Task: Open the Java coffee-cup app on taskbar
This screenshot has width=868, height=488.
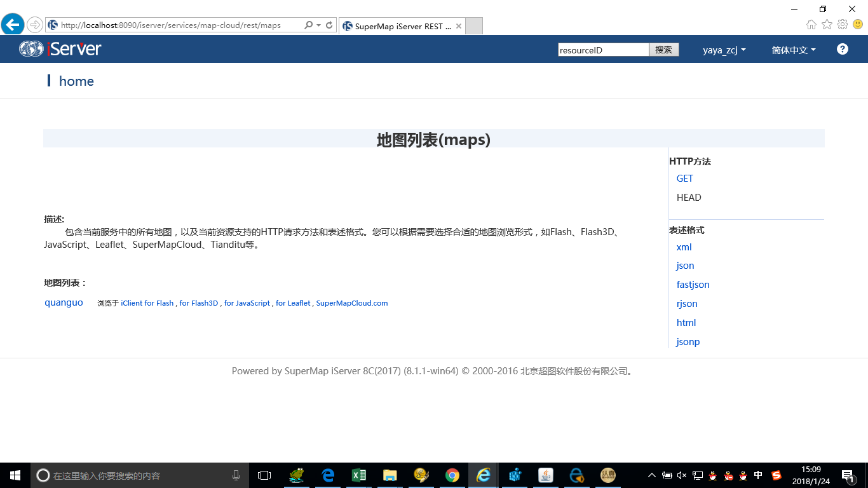Action: [546, 475]
